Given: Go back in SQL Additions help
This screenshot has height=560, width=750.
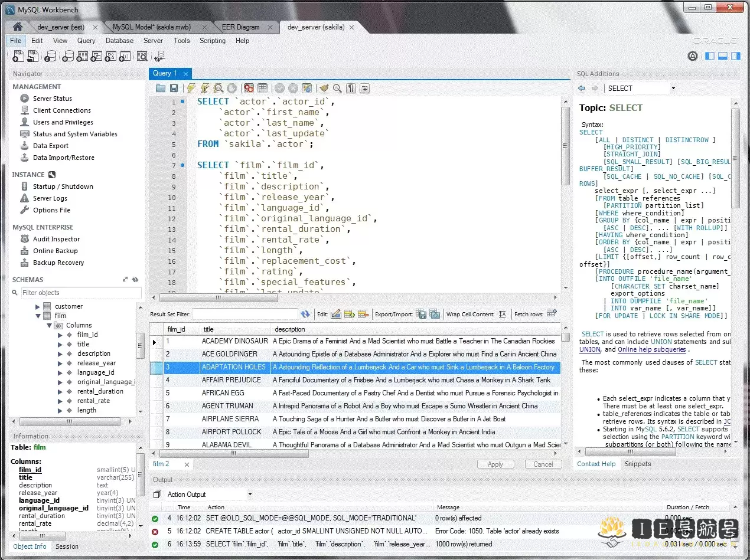Looking at the screenshot, I should point(582,88).
